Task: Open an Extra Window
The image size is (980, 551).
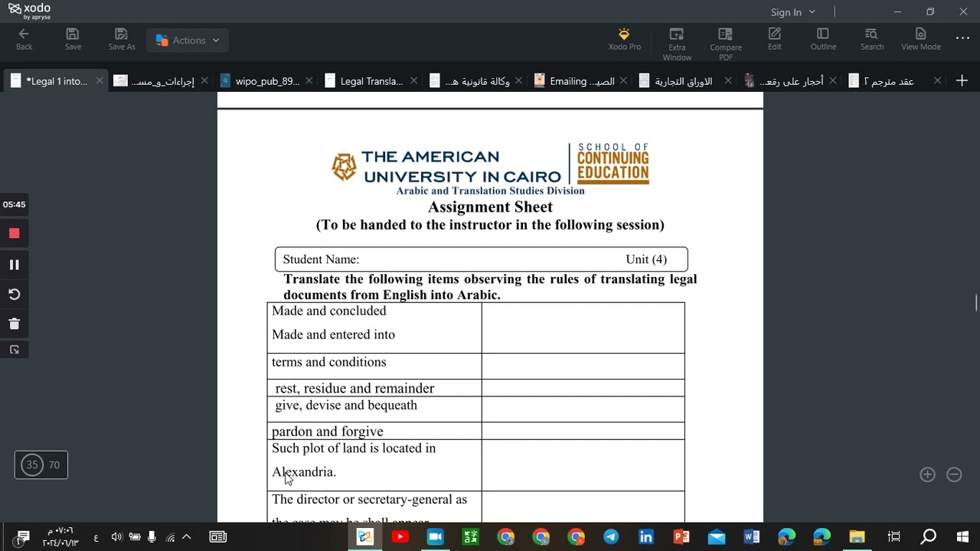Action: 677,44
